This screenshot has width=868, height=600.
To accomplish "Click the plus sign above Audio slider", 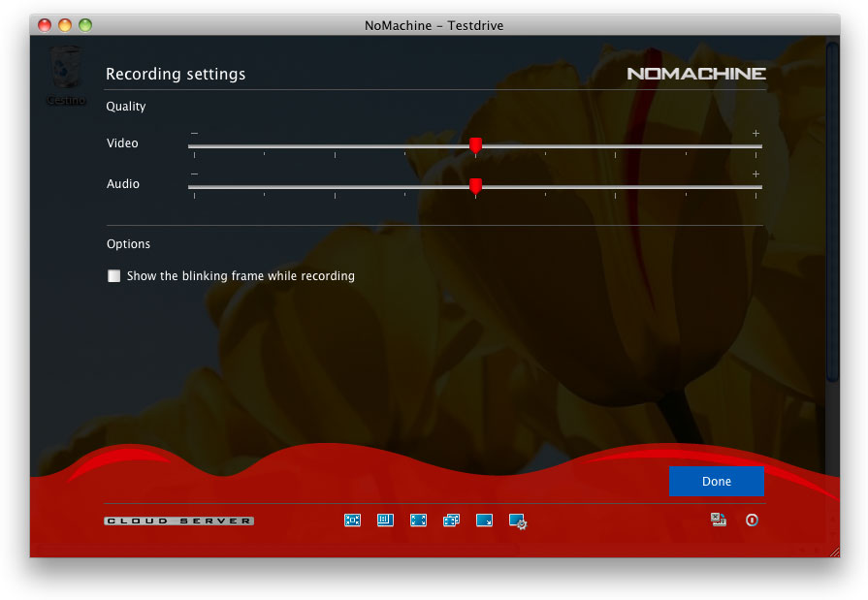I will pyautogui.click(x=755, y=174).
